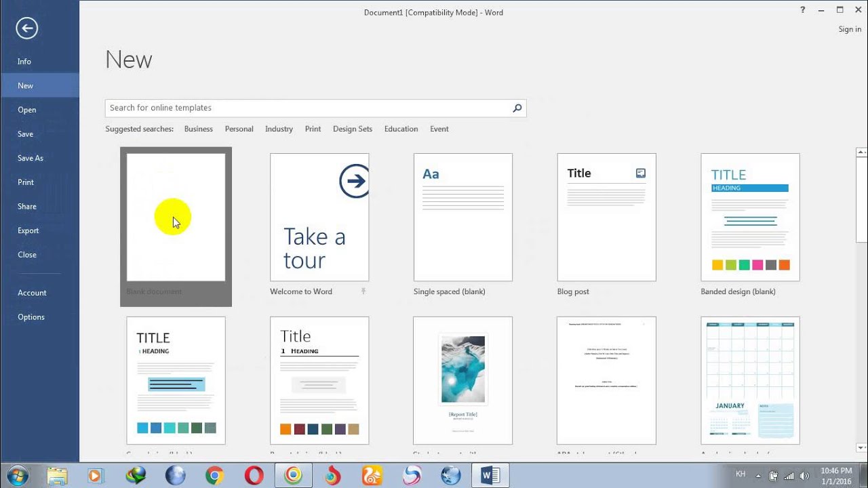Select the Blog post template
Viewport: 868px width, 488px height.
(x=607, y=217)
